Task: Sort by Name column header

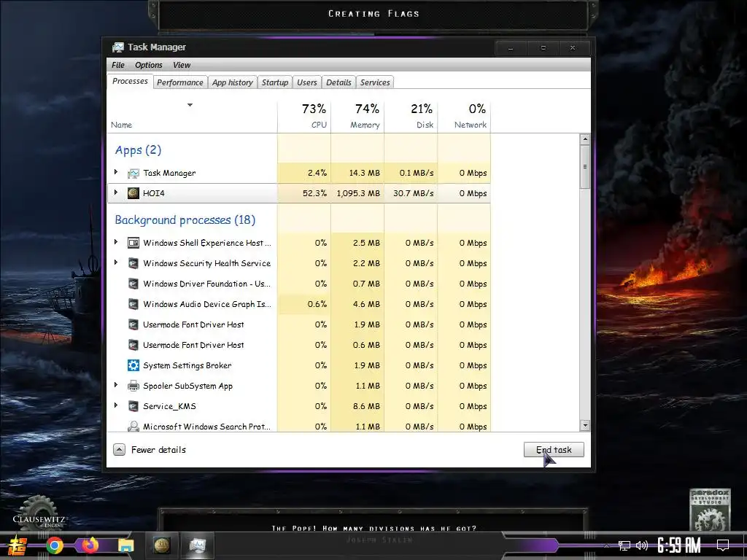Action: click(x=192, y=116)
